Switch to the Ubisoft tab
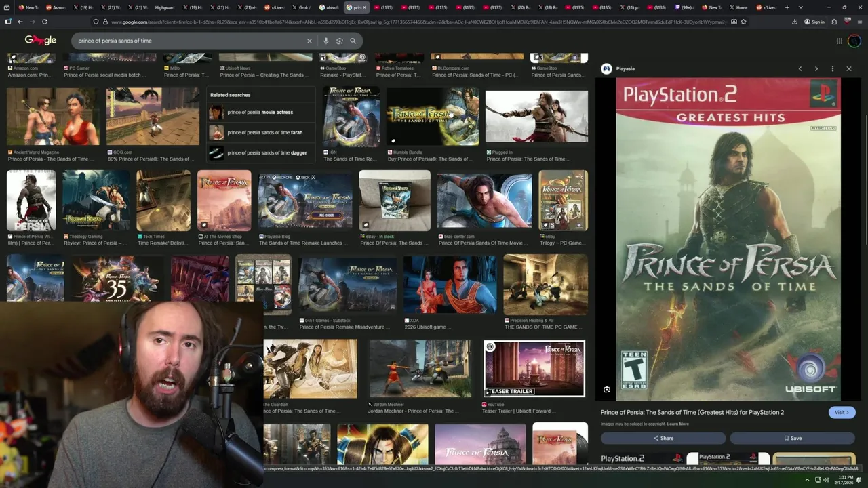This screenshot has width=868, height=488. (330, 7)
